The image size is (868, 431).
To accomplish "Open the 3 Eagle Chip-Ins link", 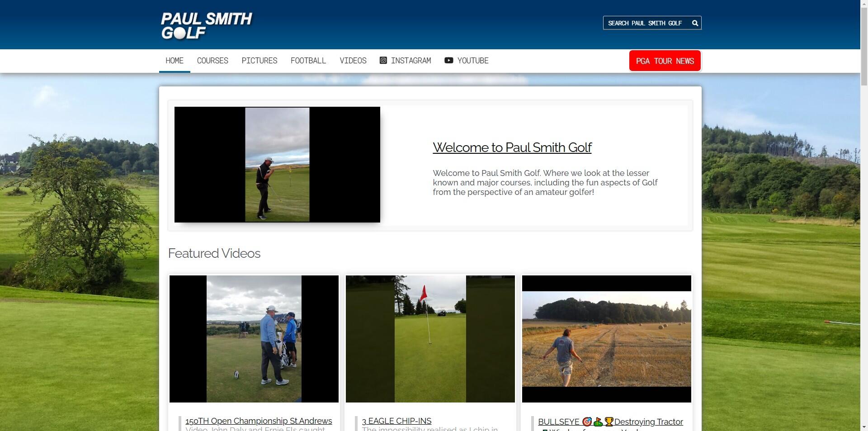I will pyautogui.click(x=396, y=421).
